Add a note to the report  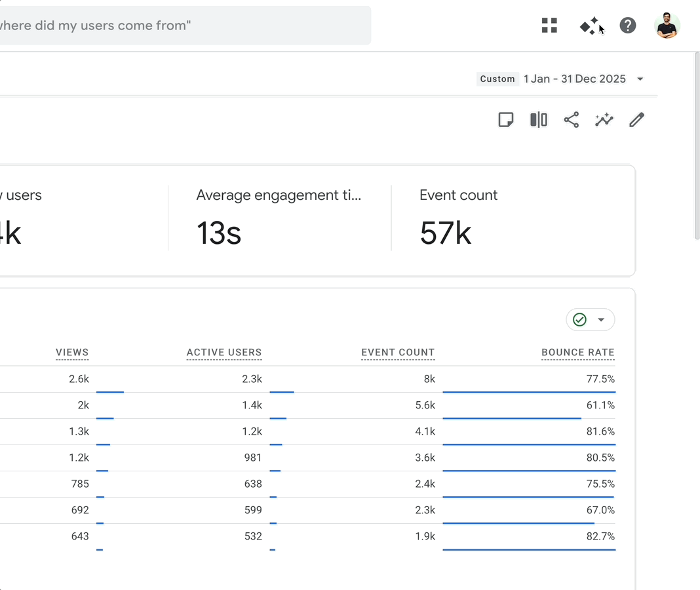[505, 119]
